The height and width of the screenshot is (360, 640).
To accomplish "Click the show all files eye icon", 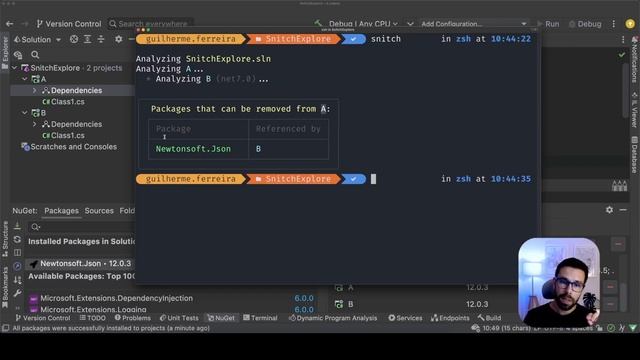I will (18, 55).
